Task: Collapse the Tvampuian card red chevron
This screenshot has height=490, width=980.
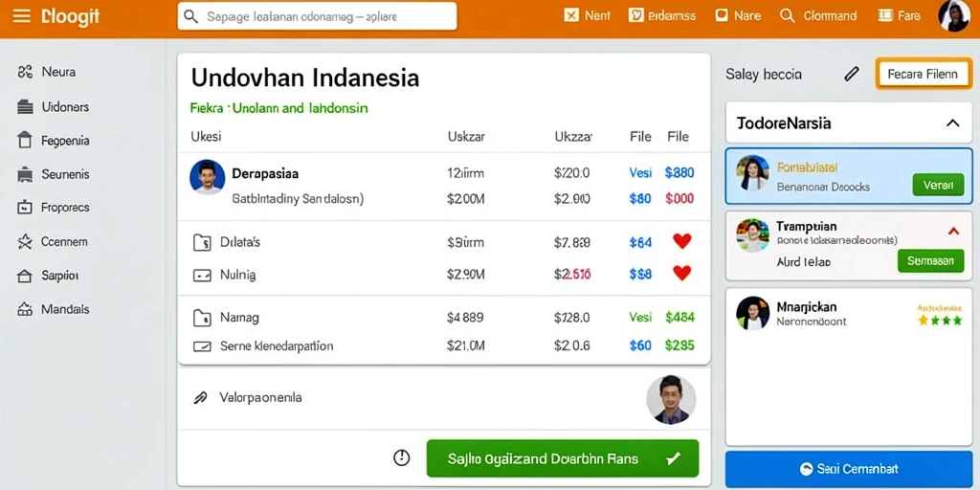Action: pyautogui.click(x=953, y=232)
